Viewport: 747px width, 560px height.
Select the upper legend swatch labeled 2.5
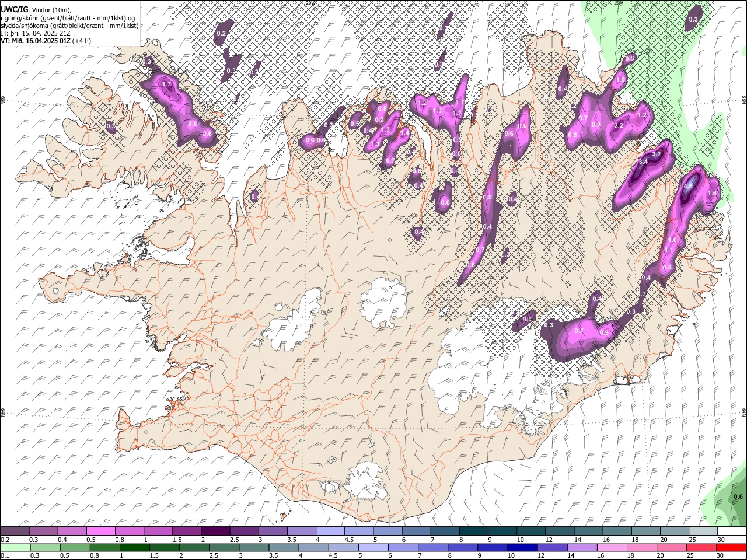243,531
